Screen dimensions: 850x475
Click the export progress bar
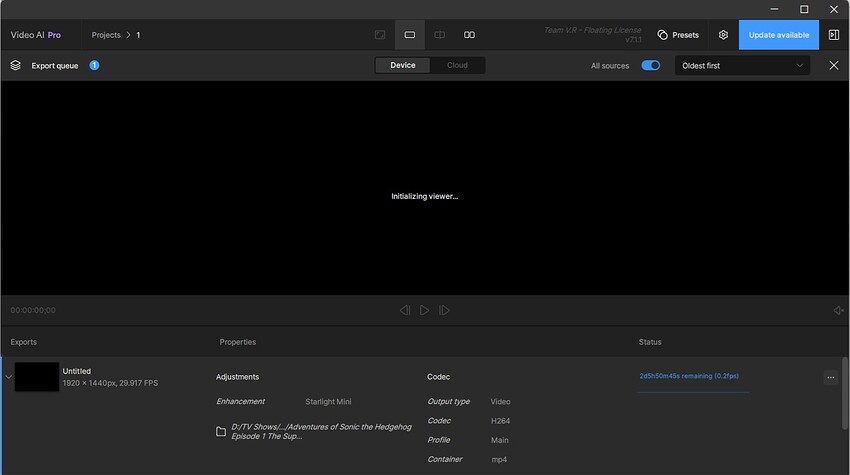coord(694,391)
